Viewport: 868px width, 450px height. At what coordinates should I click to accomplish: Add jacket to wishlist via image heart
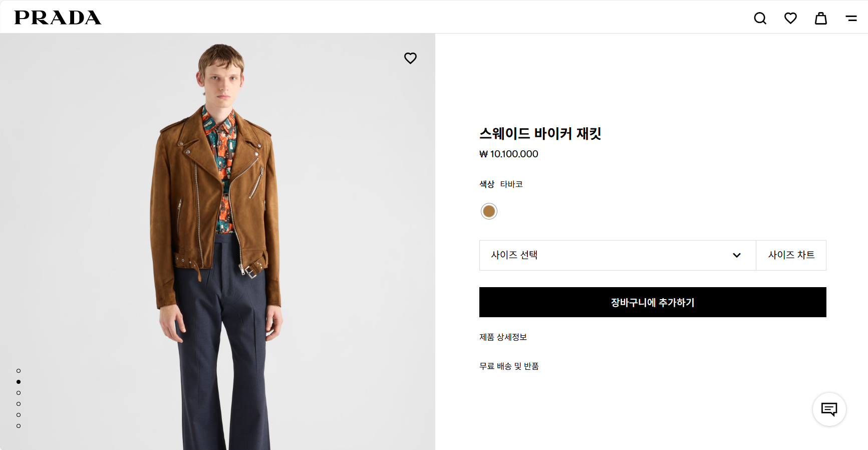click(410, 58)
